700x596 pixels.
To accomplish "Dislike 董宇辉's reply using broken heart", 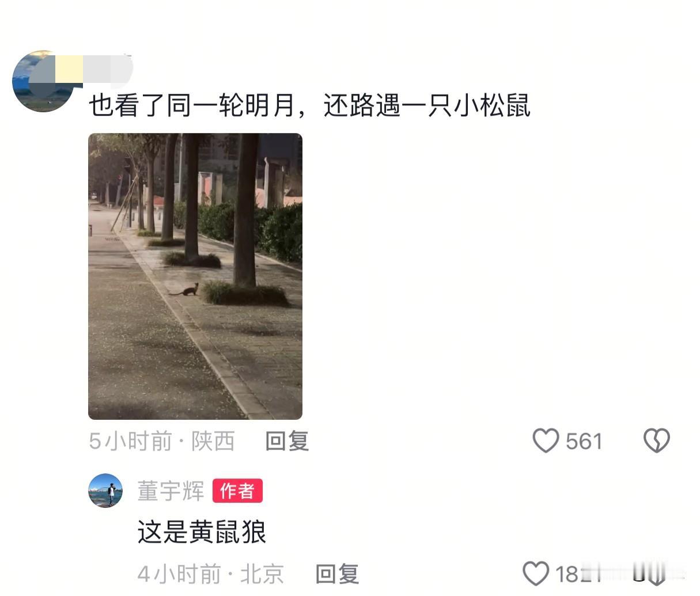I will [656, 574].
